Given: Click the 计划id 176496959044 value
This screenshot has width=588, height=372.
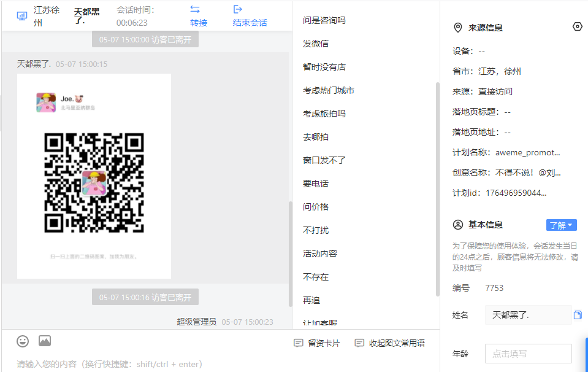Looking at the screenshot, I should tap(516, 193).
